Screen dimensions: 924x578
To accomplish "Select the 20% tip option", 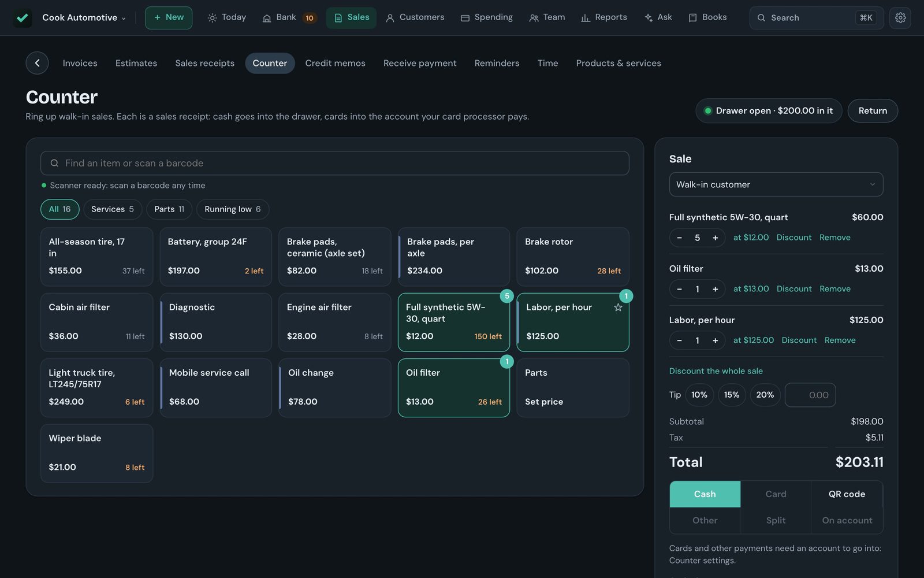I will (x=765, y=395).
